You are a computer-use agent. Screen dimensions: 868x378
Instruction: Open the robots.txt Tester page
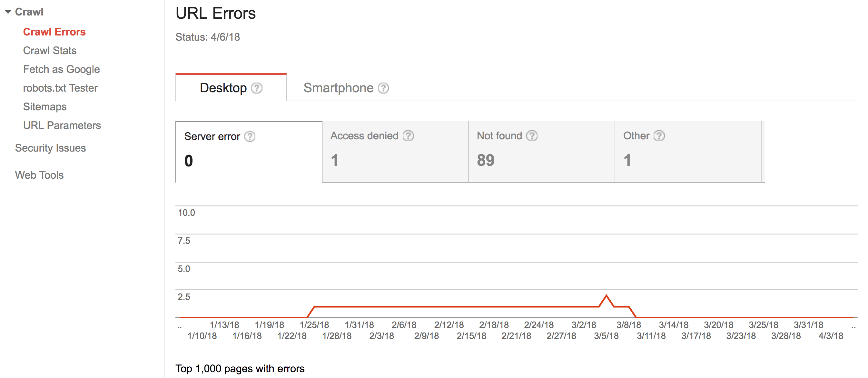tap(60, 88)
